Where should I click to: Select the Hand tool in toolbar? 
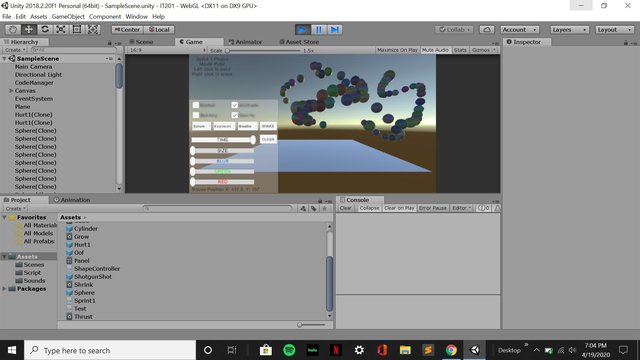point(13,29)
